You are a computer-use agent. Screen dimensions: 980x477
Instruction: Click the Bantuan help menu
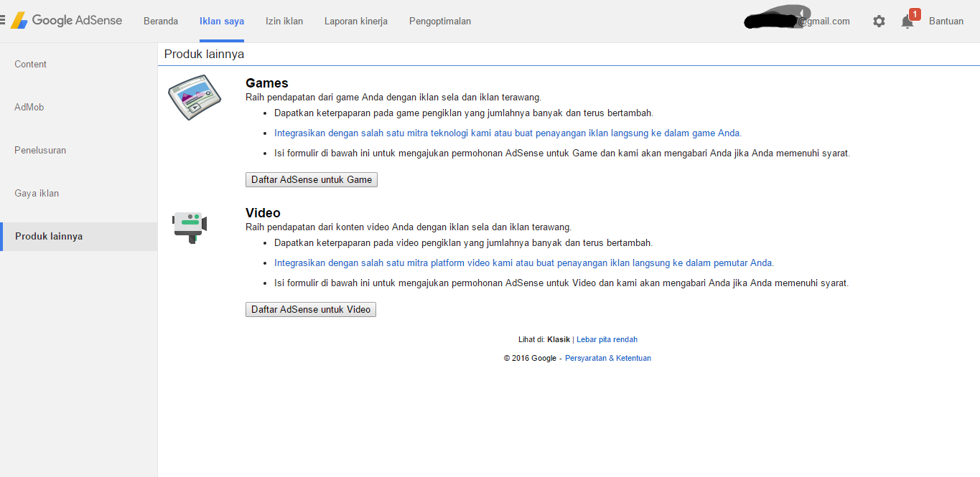click(946, 22)
